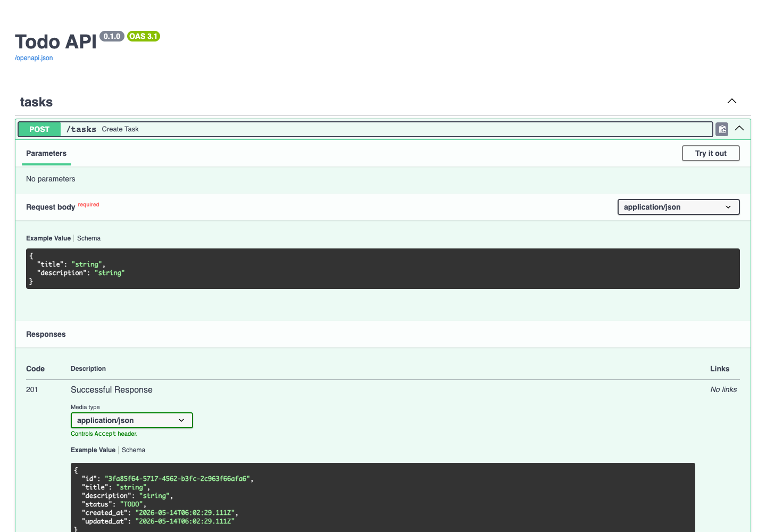This screenshot has height=532, width=766.
Task: Open the response media type dropdown
Action: [132, 420]
